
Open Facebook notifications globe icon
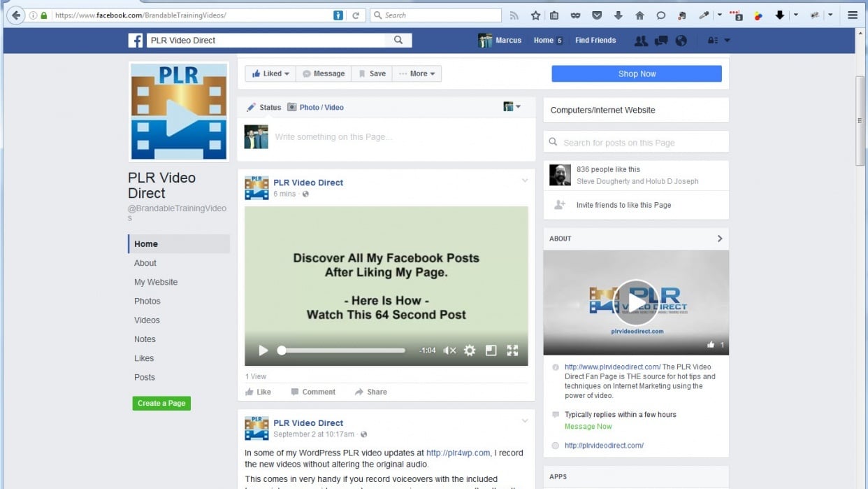click(681, 41)
